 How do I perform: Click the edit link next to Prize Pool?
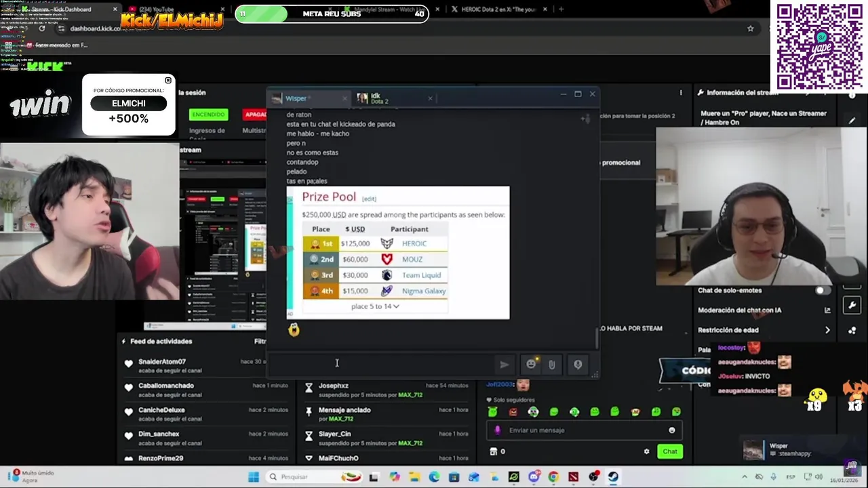pyautogui.click(x=369, y=199)
